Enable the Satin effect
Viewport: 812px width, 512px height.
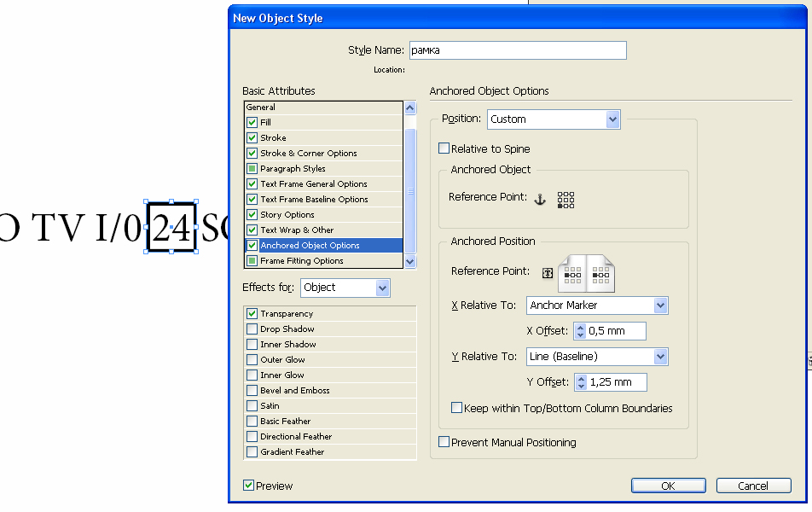point(252,406)
